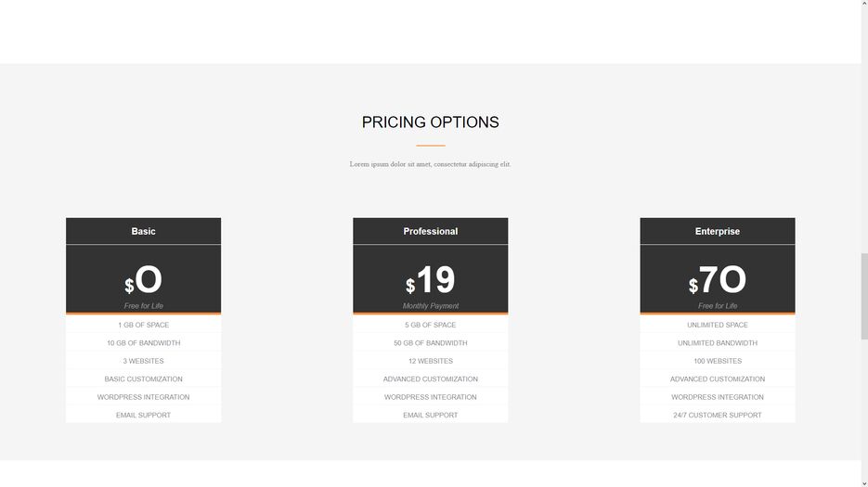Click the $70 Enterprise price

[x=718, y=280]
